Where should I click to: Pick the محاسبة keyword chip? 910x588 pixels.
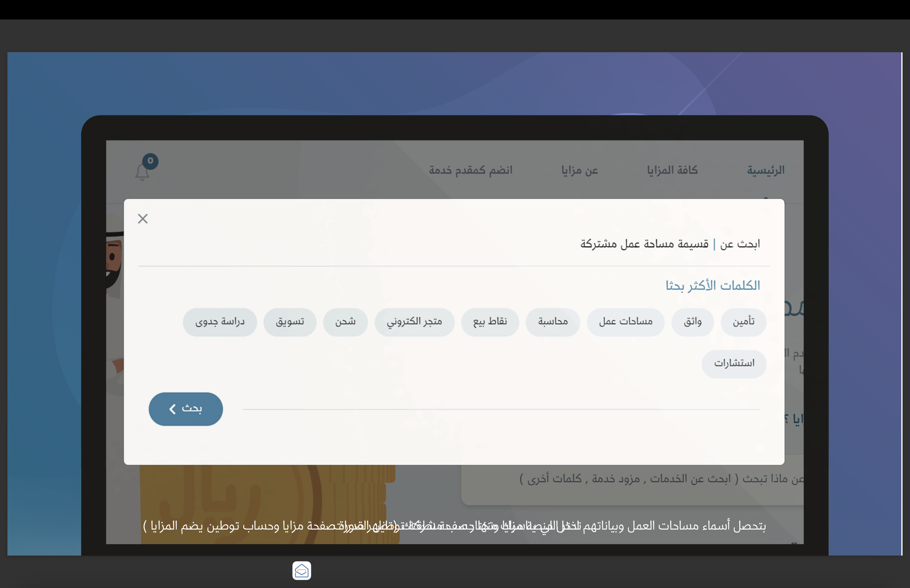coord(553,322)
